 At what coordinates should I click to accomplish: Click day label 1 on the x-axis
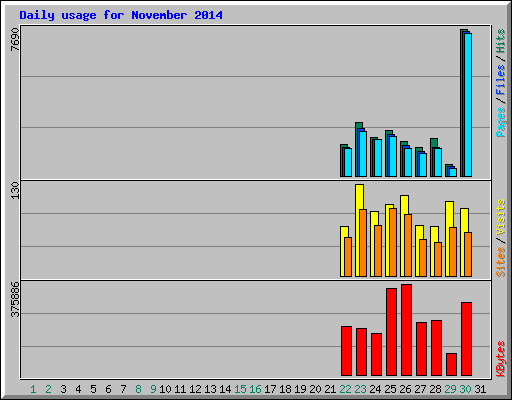coord(33,389)
